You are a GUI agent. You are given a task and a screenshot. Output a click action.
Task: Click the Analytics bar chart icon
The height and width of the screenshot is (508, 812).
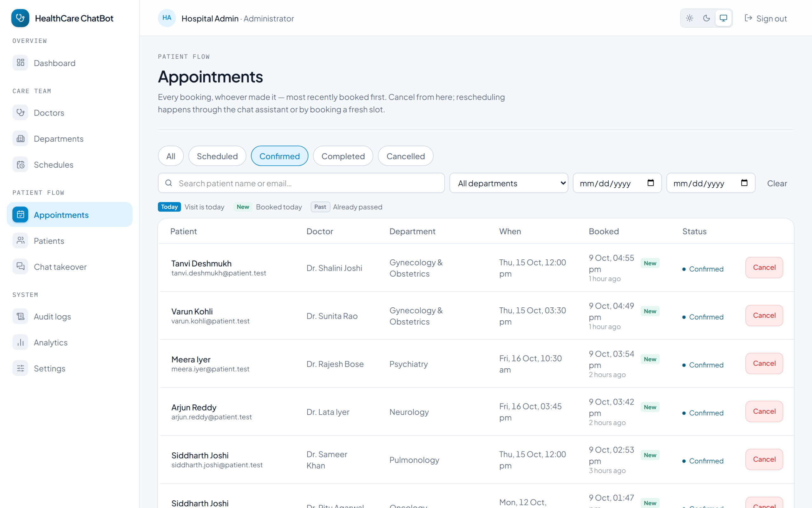tap(21, 342)
